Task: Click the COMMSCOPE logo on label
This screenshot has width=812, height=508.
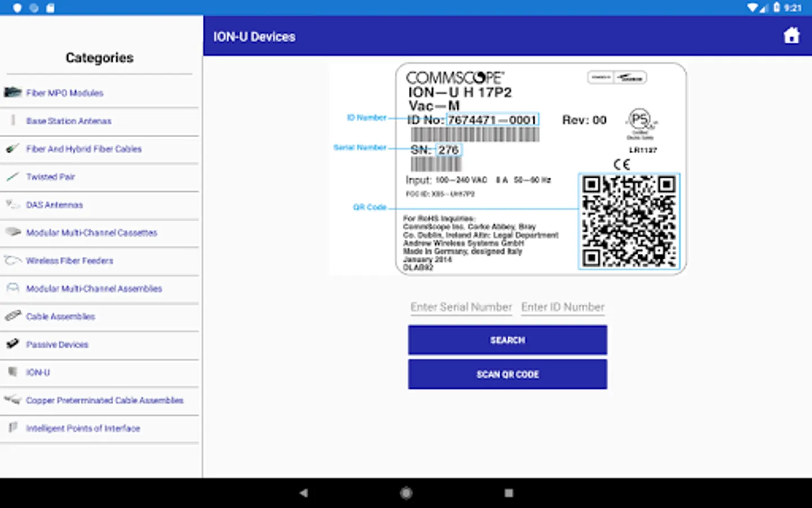Action: (455, 77)
